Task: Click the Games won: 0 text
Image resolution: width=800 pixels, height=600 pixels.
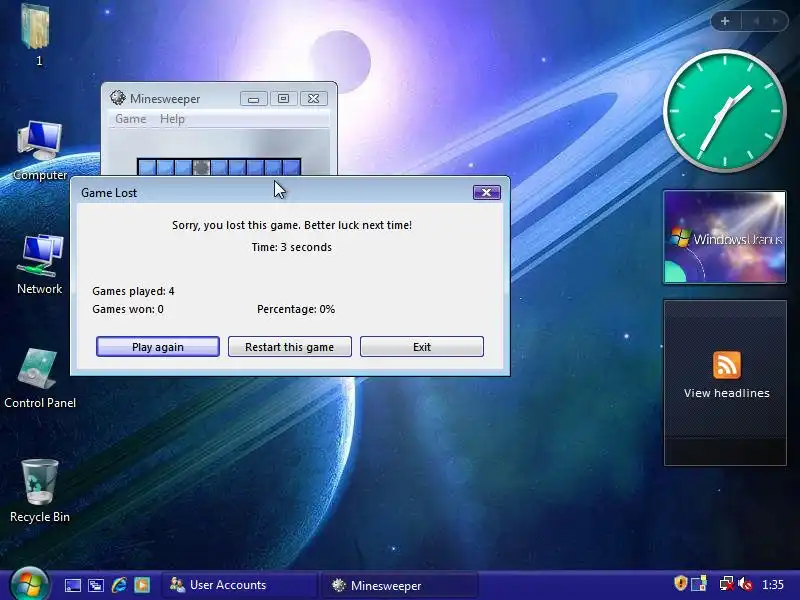Action: pos(128,309)
